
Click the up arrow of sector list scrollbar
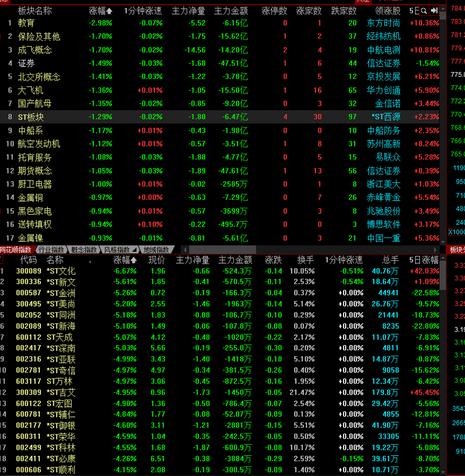tap(443, 9)
